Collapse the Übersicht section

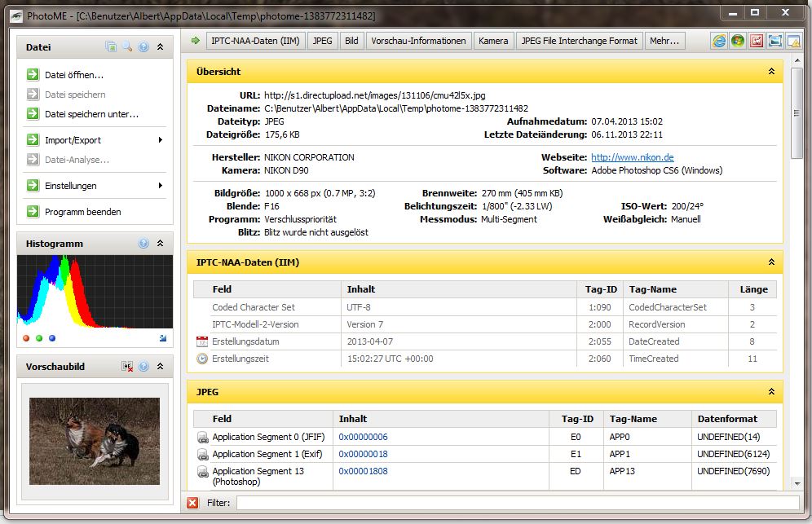coord(771,72)
